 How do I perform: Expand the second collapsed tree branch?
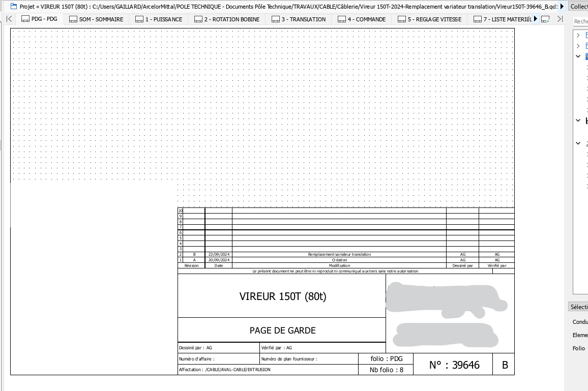[578, 46]
